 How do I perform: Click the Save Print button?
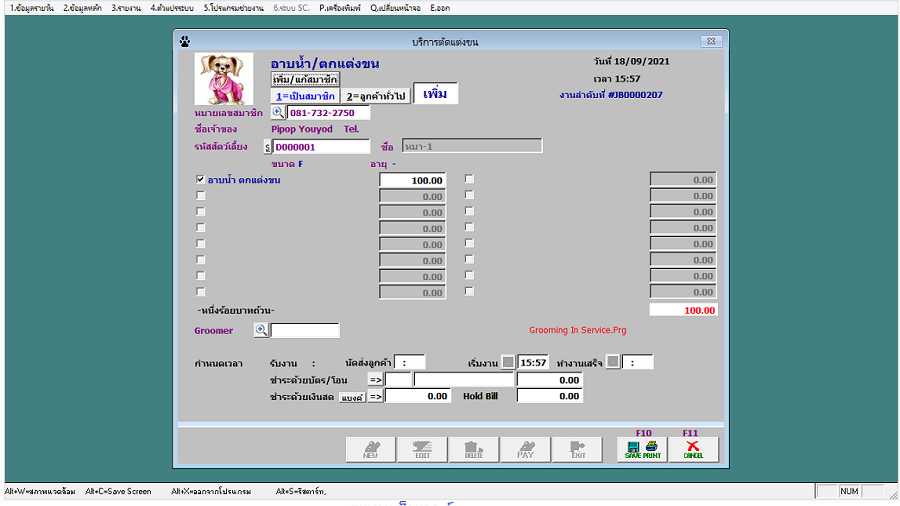[x=643, y=449]
